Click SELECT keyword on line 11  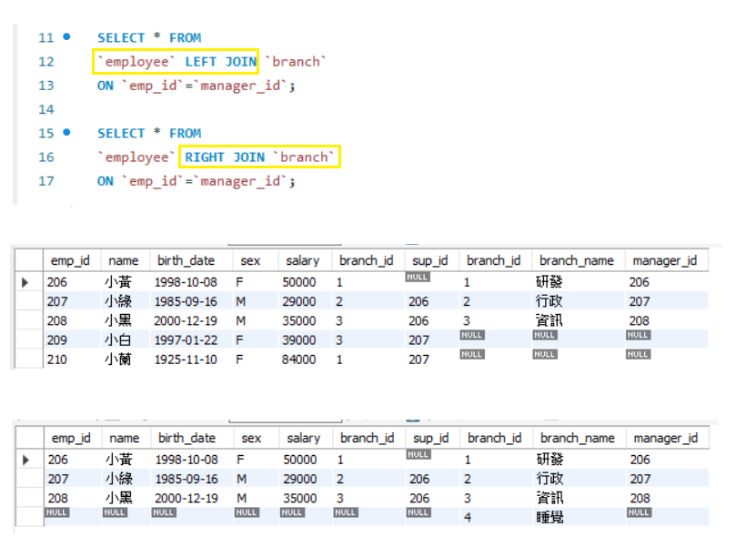121,37
